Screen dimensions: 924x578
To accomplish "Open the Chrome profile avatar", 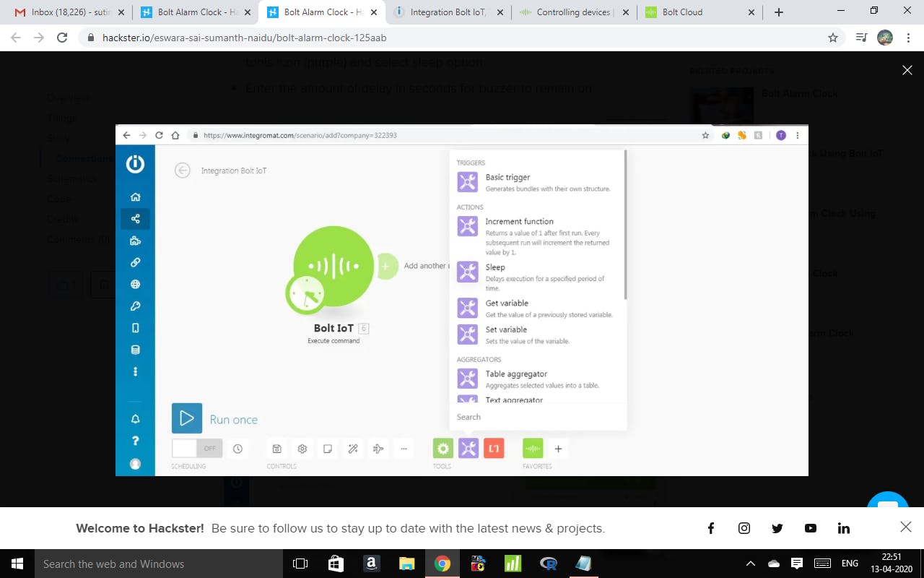I will [x=885, y=38].
